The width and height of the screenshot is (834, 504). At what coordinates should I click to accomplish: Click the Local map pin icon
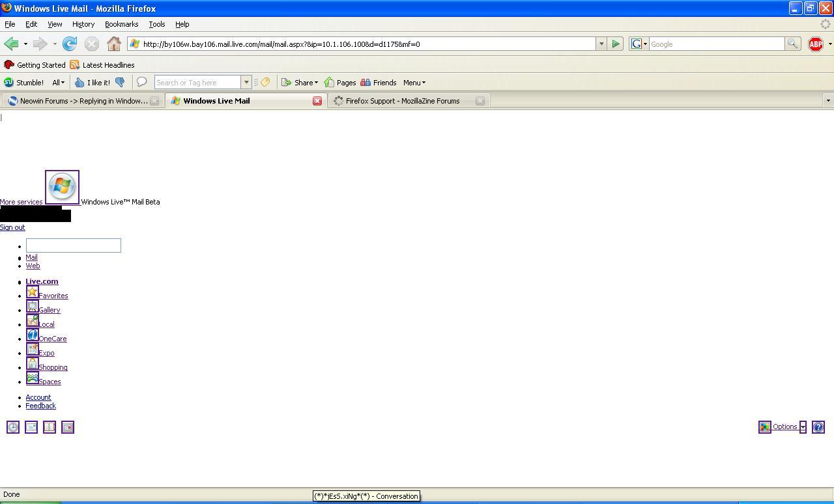[32, 320]
